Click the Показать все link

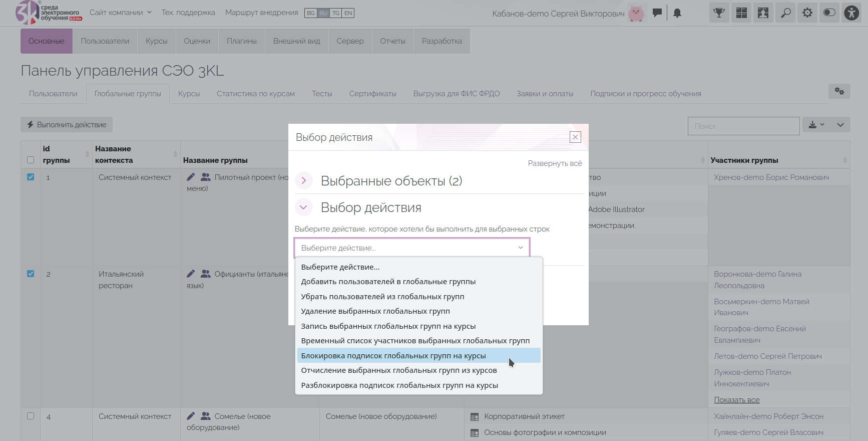[736, 400]
